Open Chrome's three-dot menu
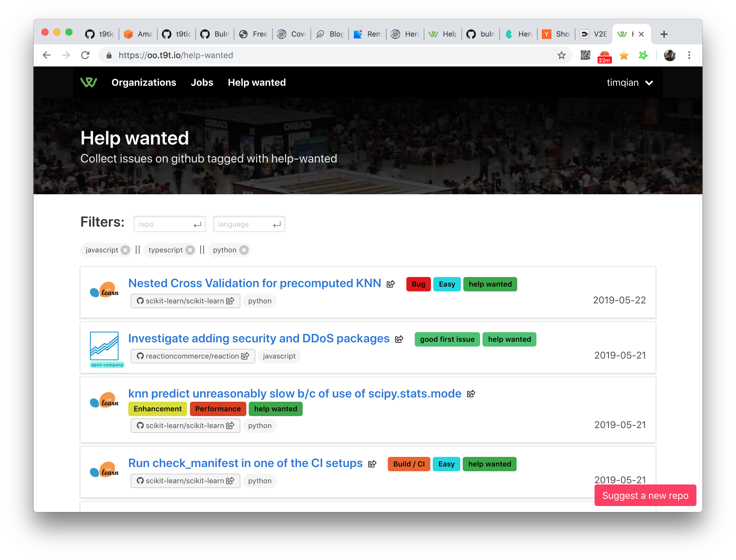 coord(689,55)
